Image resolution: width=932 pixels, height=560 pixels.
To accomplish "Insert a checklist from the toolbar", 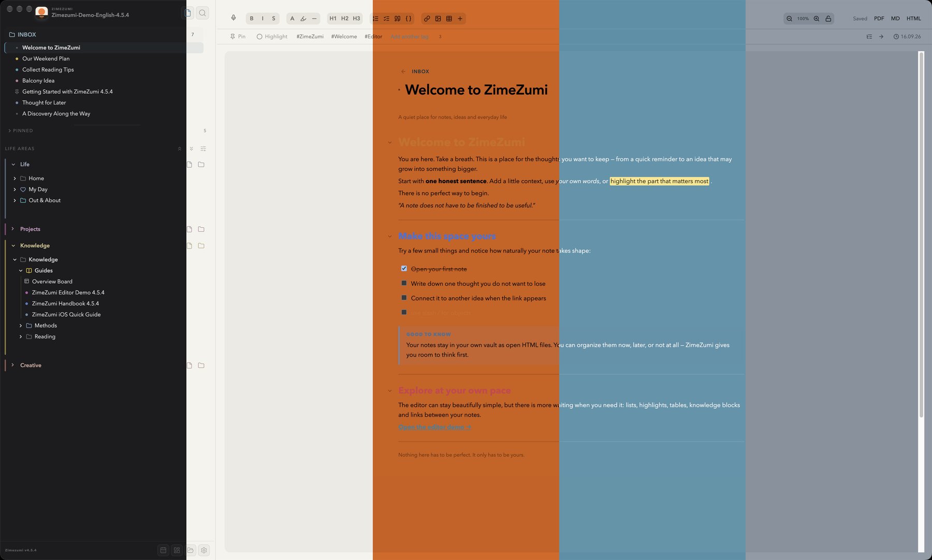I will click(386, 19).
